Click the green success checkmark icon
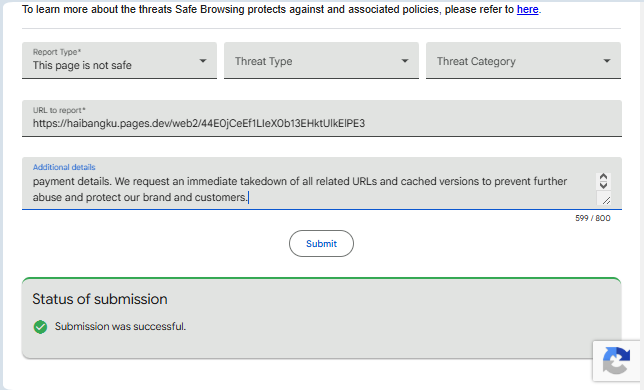Viewport: 644px width, 390px height. (x=40, y=327)
